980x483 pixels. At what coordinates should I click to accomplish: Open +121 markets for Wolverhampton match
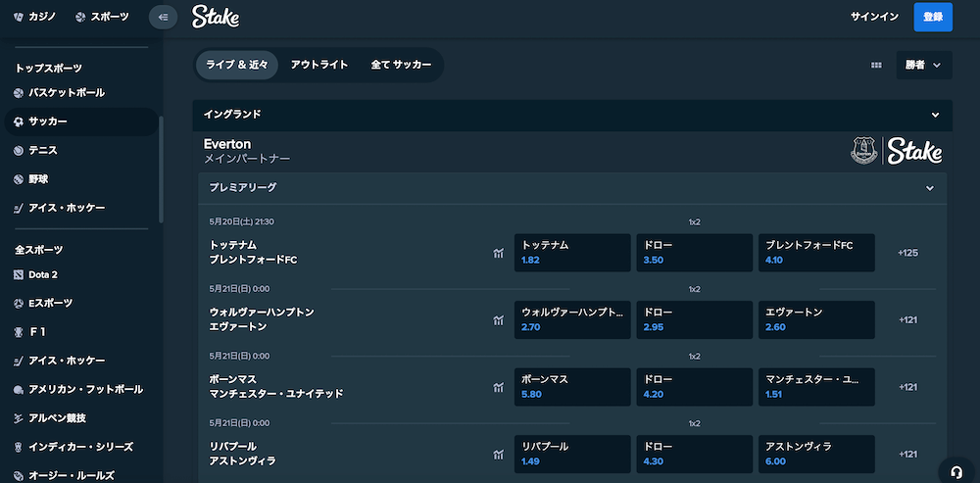coord(907,320)
